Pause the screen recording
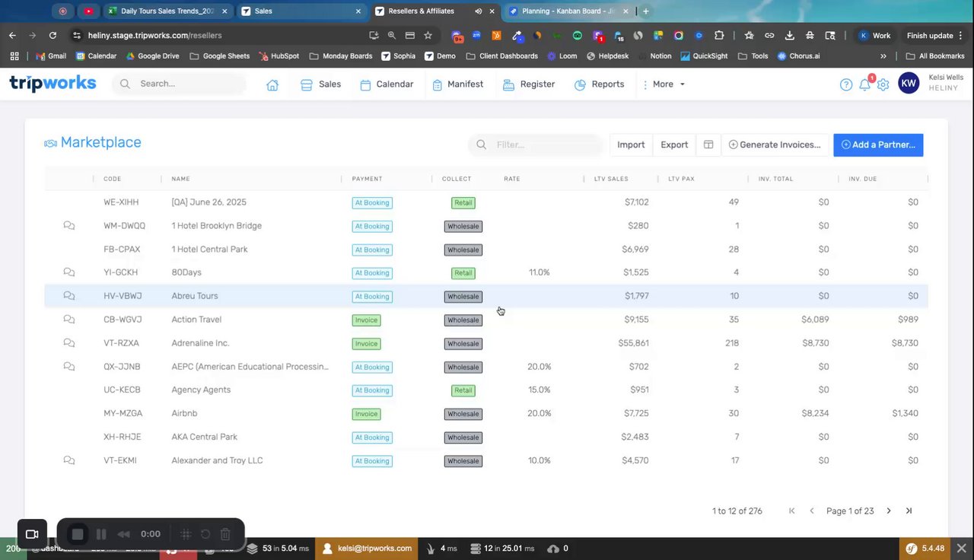 tap(101, 534)
